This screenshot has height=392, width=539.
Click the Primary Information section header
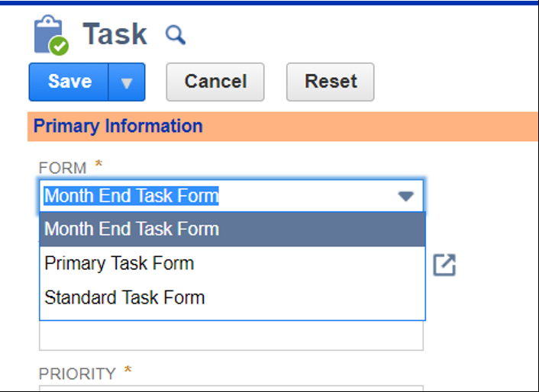118,127
